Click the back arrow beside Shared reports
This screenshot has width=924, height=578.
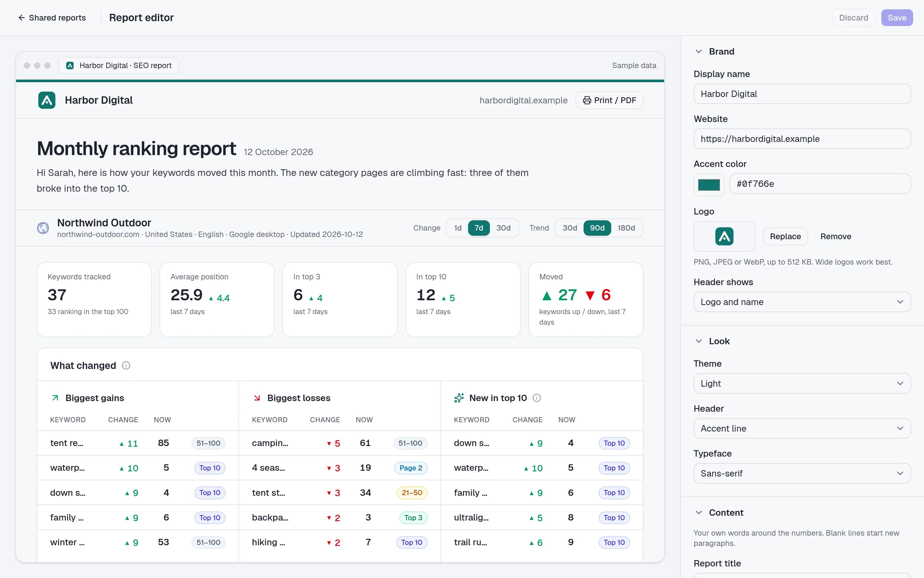point(22,18)
